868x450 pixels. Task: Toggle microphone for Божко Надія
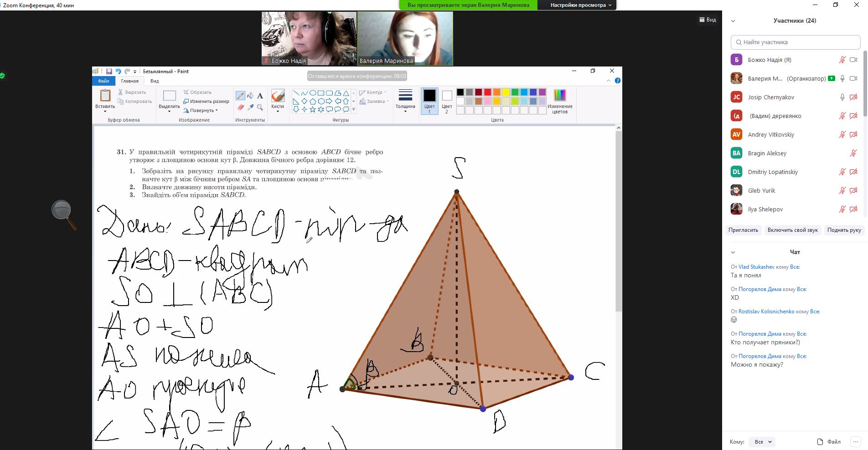pyautogui.click(x=842, y=60)
